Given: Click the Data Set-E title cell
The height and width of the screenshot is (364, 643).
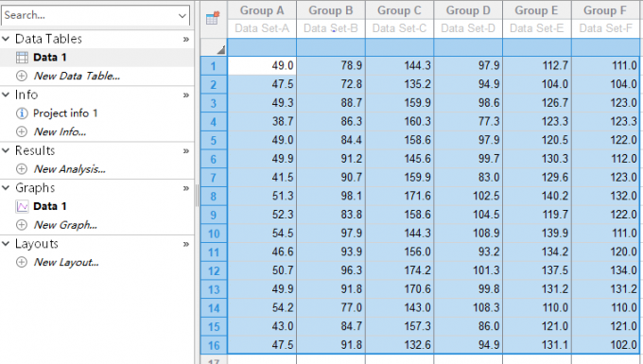Looking at the screenshot, I should click(537, 28).
